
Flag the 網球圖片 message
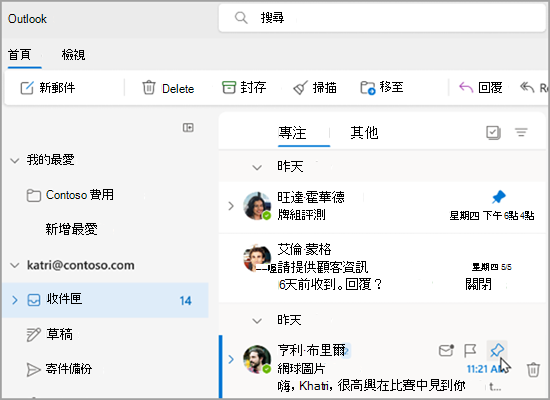[470, 350]
